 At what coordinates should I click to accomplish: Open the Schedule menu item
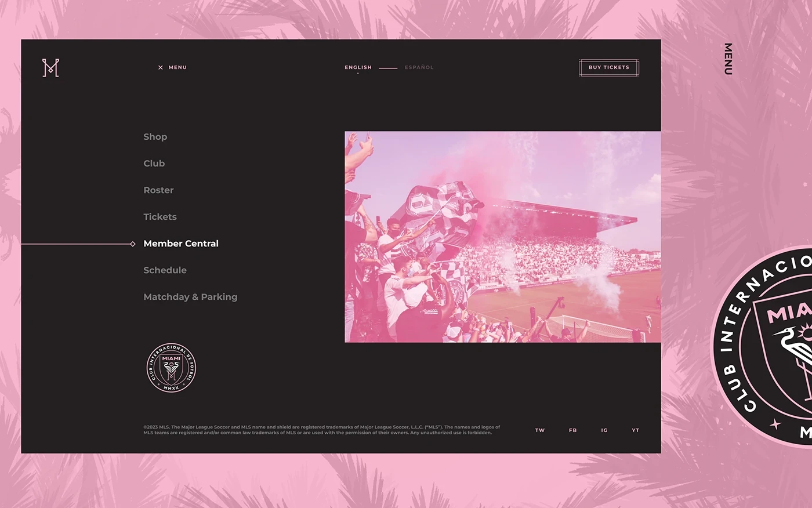click(165, 270)
